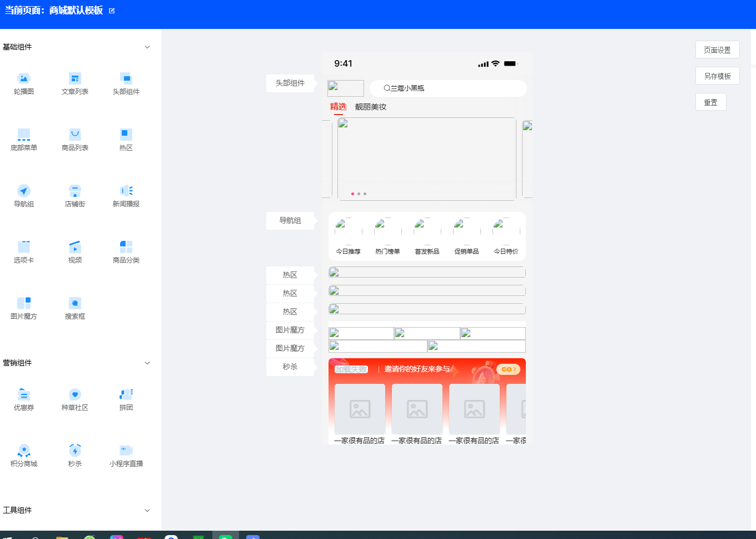
Task: Select the 积分商城 points mall icon
Action: [23, 451]
